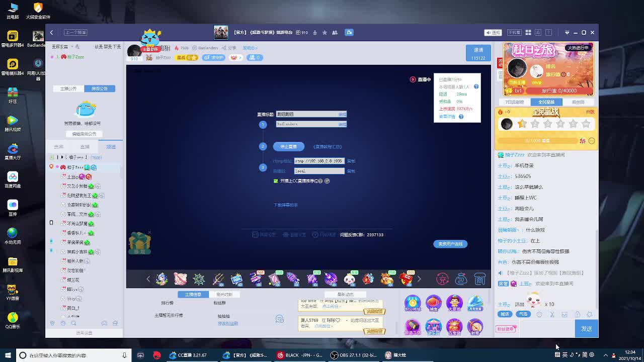Viewport: 644px width, 362px height.
Task: Select the white bunny face gift
Action: coord(350,279)
